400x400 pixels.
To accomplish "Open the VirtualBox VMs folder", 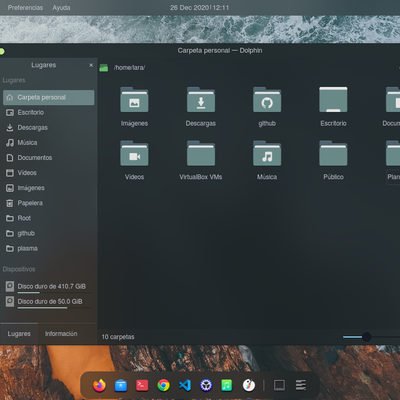I will [201, 153].
